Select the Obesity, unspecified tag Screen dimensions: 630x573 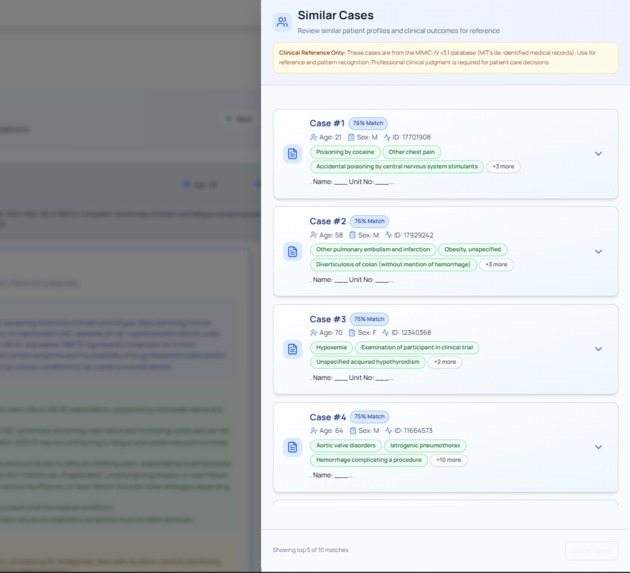[472, 250]
